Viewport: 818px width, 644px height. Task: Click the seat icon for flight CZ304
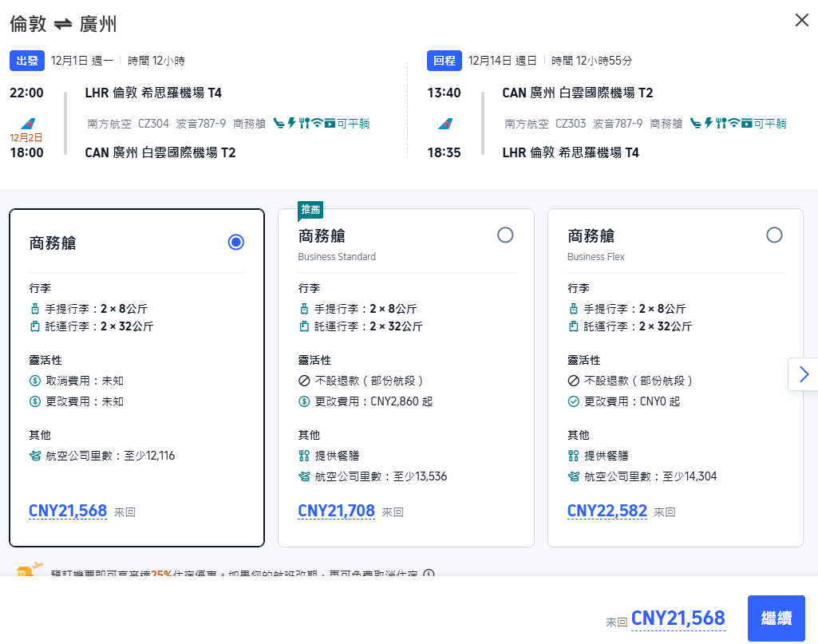279,123
